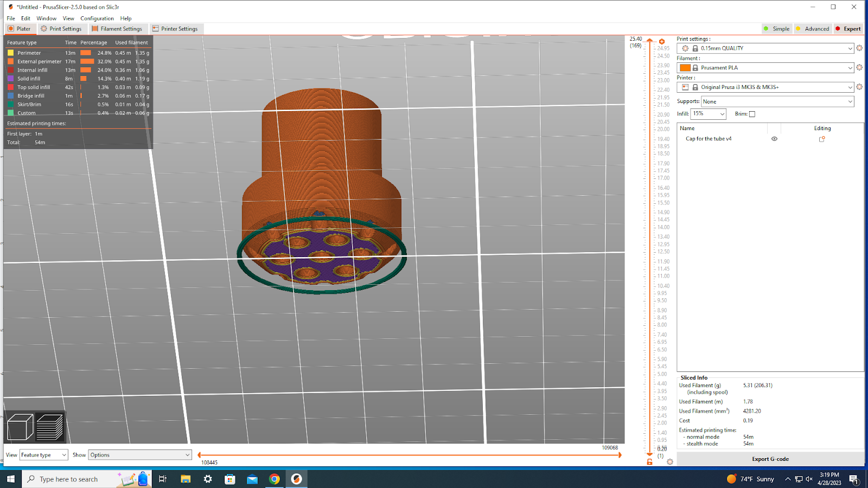This screenshot has height=488, width=868.
Task: Click the Prusament PLA orange filament color swatch
Action: 685,68
